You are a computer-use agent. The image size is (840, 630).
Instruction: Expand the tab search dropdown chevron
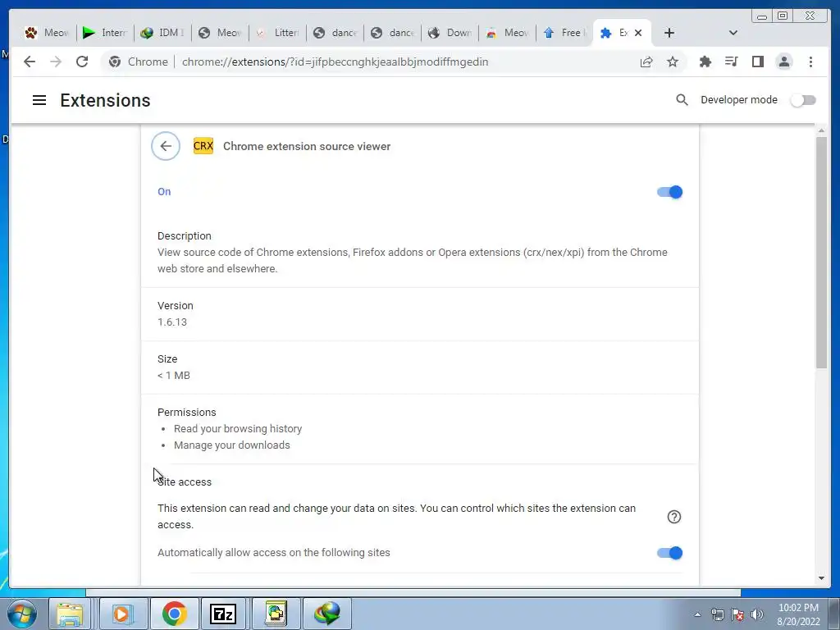point(733,33)
